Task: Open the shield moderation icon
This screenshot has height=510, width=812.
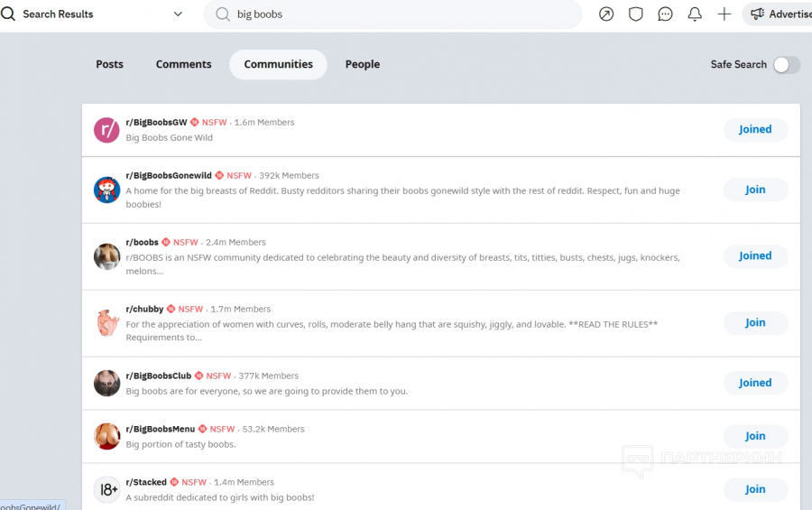Action: (x=635, y=14)
